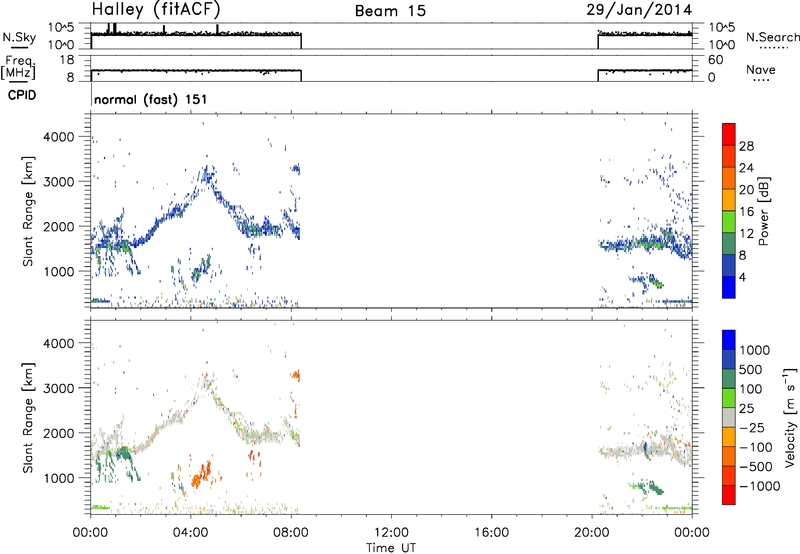Screen dimensions: 800x554
Task: Click the 'Velocity [m s-1]' colorbar title
Action: 790,417
